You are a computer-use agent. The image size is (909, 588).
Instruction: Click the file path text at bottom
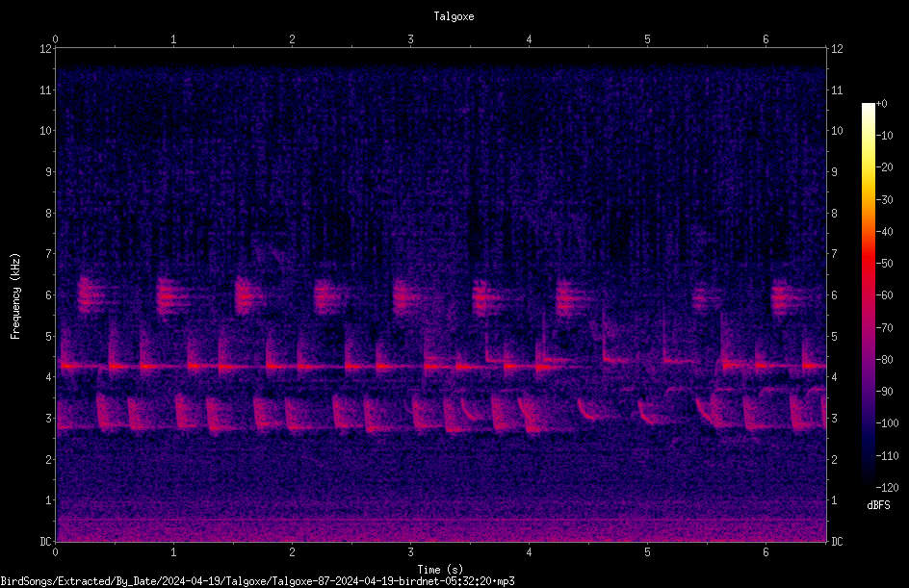click(x=257, y=581)
